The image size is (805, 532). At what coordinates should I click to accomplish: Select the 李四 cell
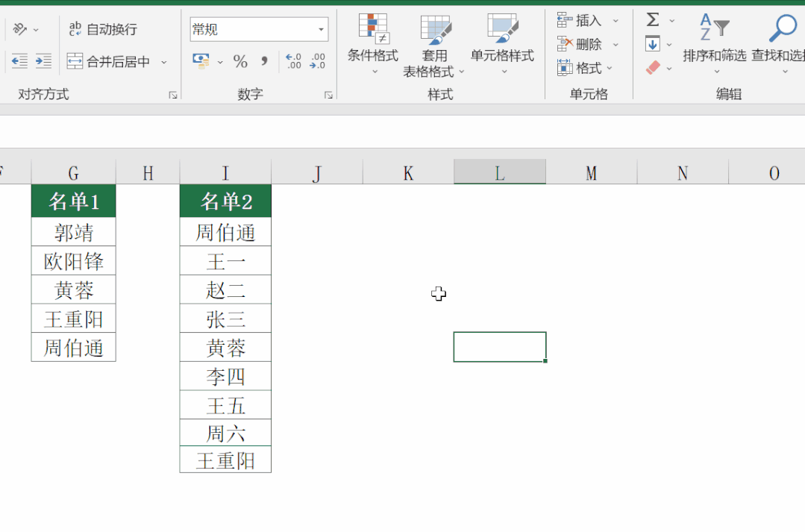tap(225, 376)
